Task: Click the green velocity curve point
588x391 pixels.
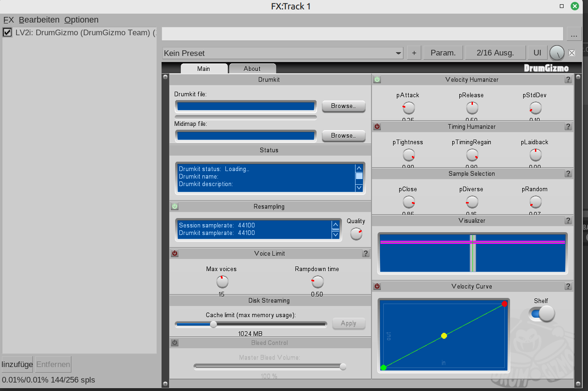Action: (383, 368)
